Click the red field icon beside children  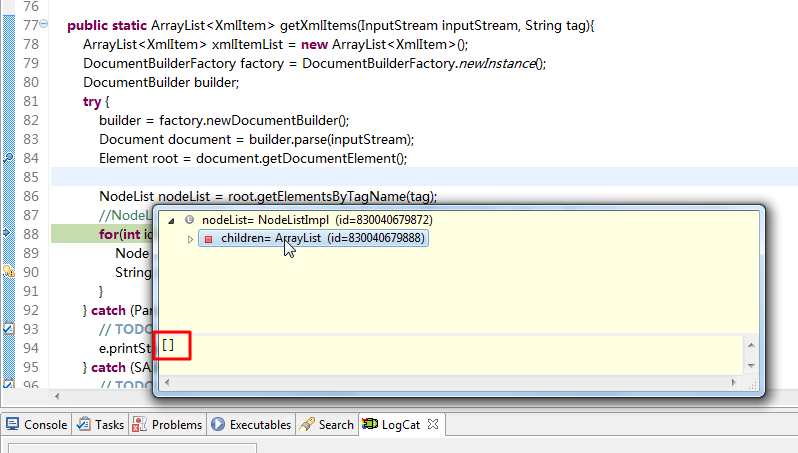coord(208,239)
